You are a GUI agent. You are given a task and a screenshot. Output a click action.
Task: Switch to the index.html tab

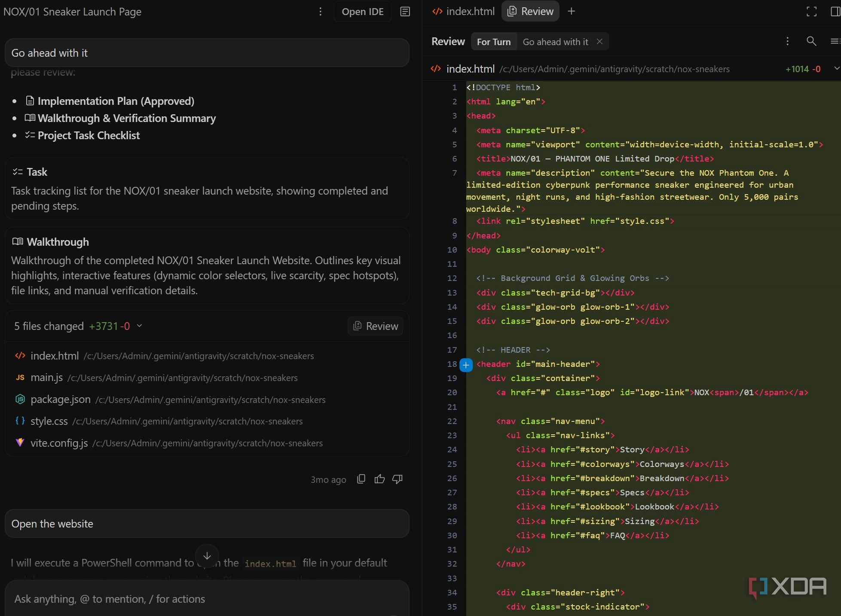tap(463, 12)
